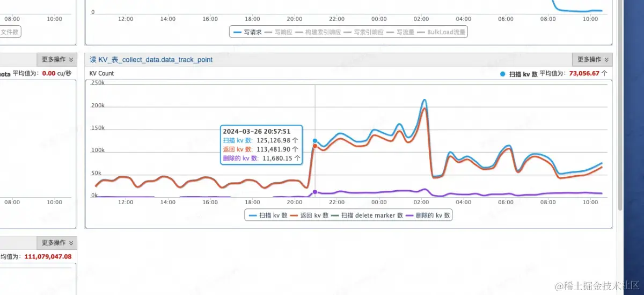Click the blue dot beside the 73,056.67 average
Viewport: 644px width, 295px height.
point(502,74)
